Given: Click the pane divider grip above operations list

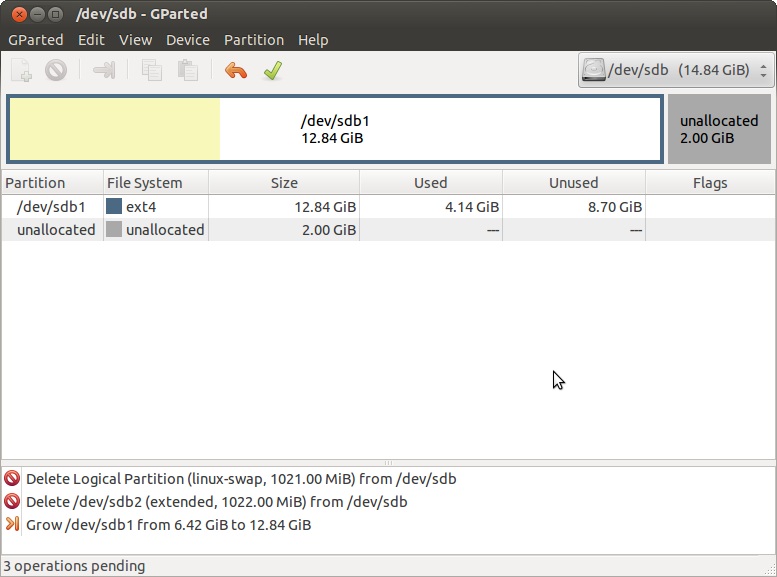Looking at the screenshot, I should click(x=388, y=463).
